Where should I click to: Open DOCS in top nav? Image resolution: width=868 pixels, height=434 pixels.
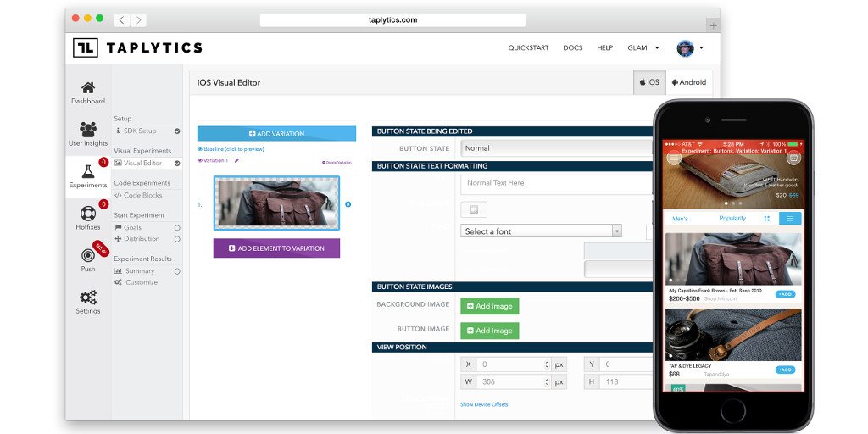coord(573,48)
